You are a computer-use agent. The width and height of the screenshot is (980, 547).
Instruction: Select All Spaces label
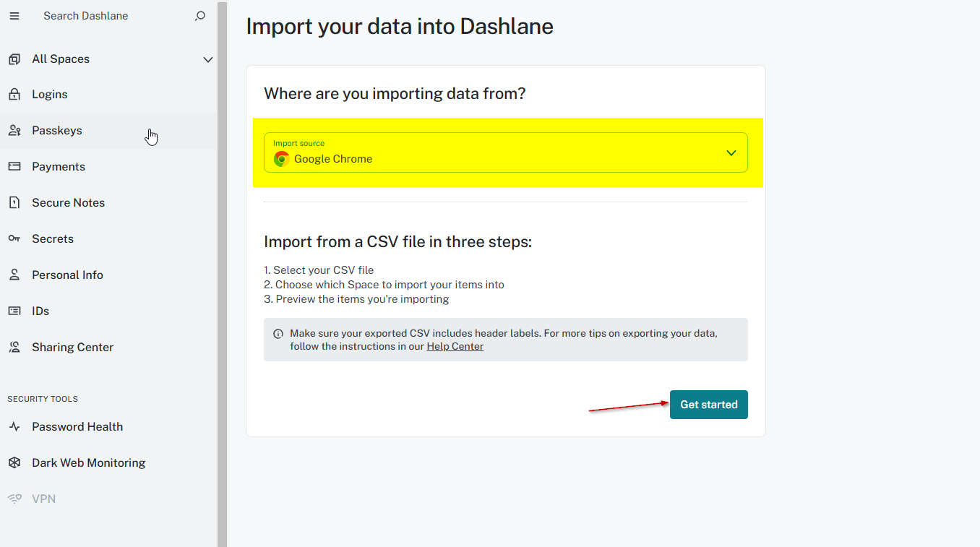pyautogui.click(x=61, y=59)
